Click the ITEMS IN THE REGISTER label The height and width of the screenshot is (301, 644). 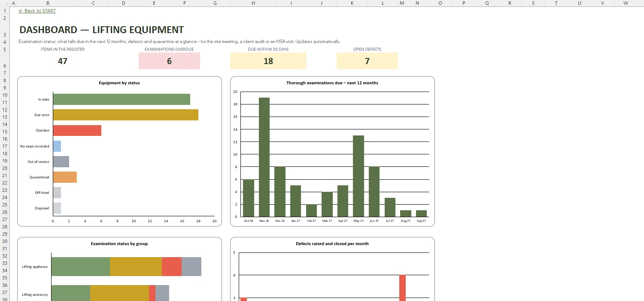pyautogui.click(x=63, y=49)
